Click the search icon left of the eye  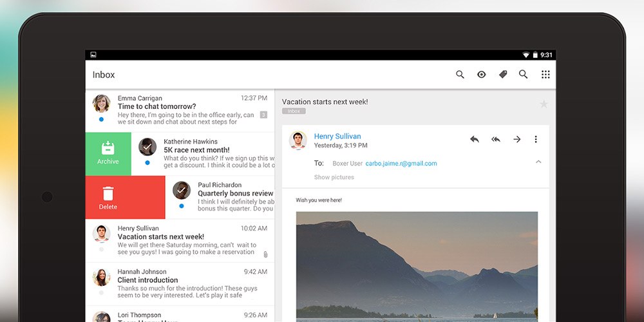[460, 75]
